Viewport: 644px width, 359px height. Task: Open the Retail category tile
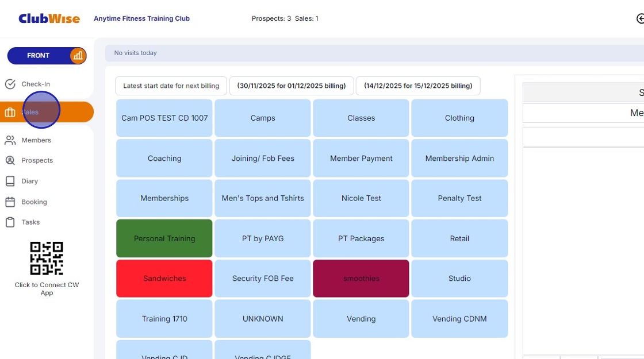coord(459,238)
